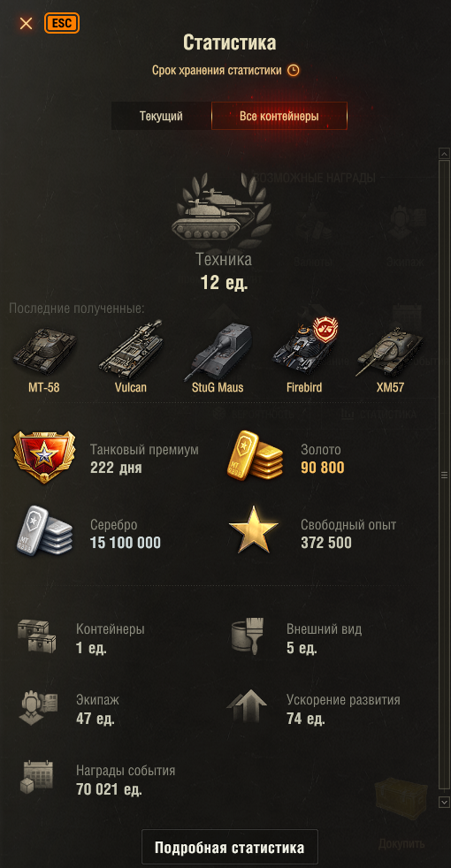Switch to the Все контейнеры tab
Viewport: 451px width, 868px height.
point(279,117)
